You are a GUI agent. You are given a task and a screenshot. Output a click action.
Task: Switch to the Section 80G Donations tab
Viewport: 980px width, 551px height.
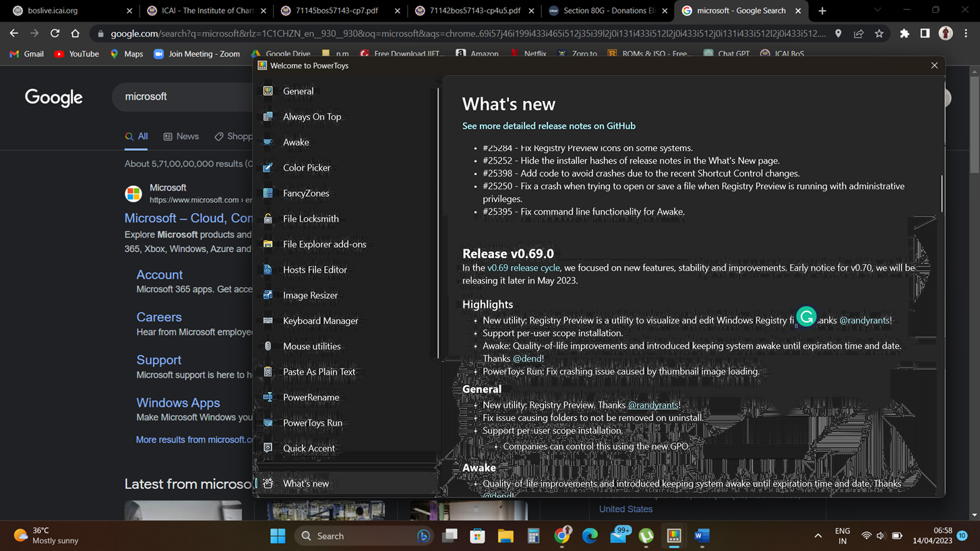point(609,11)
